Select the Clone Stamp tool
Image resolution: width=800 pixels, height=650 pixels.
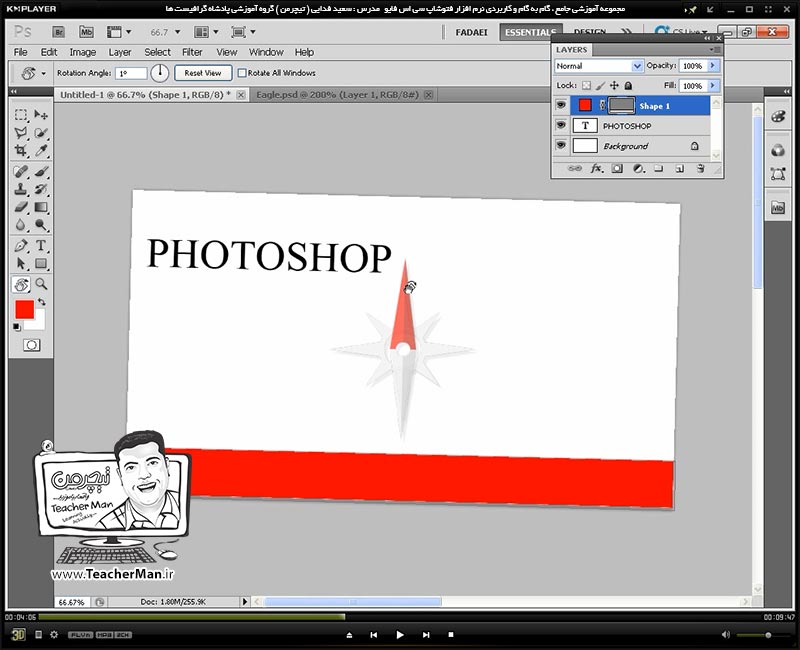20,189
